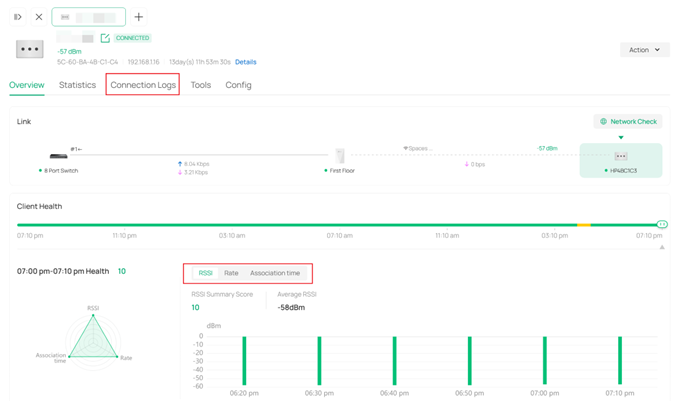
Task: Click the client device thumbnail icon
Action: 30,49
